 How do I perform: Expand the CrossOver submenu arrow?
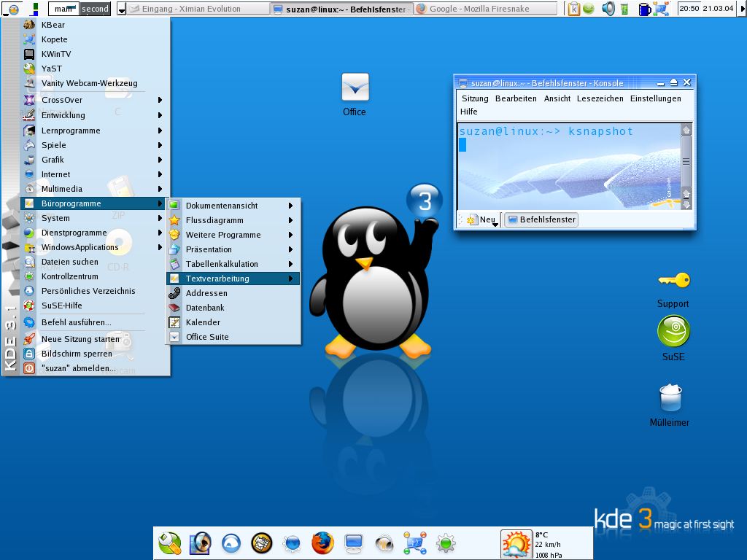pyautogui.click(x=160, y=100)
